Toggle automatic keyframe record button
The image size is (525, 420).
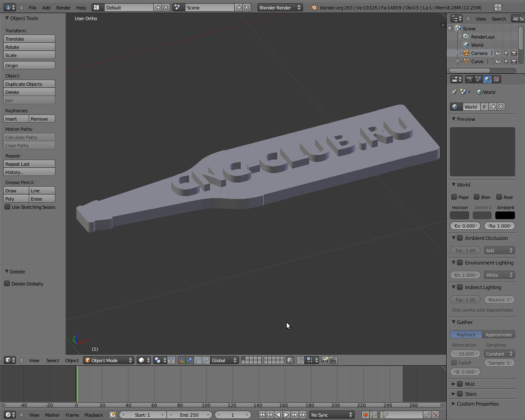(x=365, y=415)
